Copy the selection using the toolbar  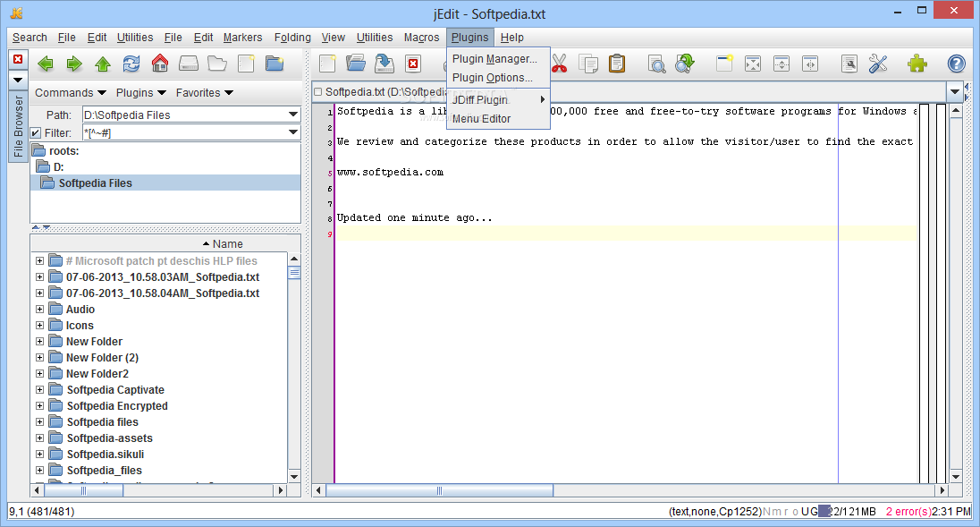click(588, 64)
